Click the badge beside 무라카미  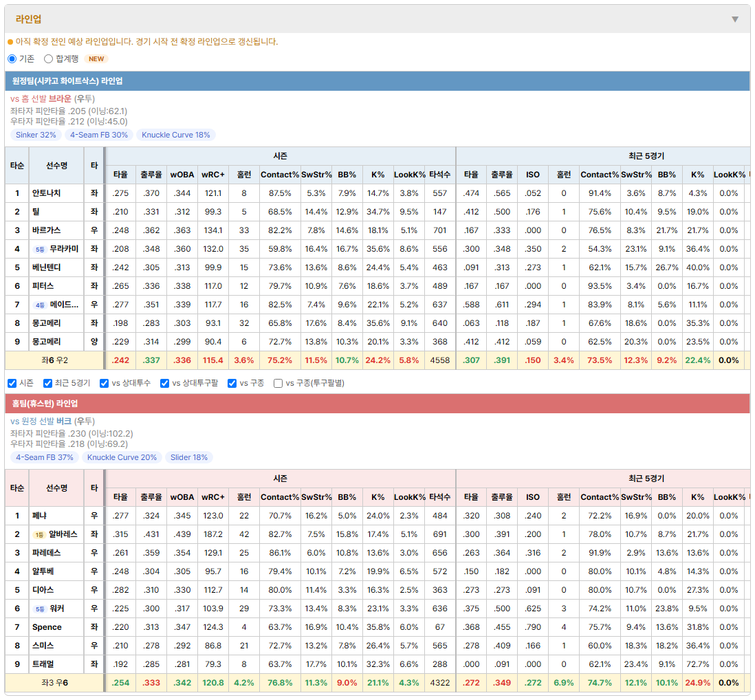(x=40, y=250)
